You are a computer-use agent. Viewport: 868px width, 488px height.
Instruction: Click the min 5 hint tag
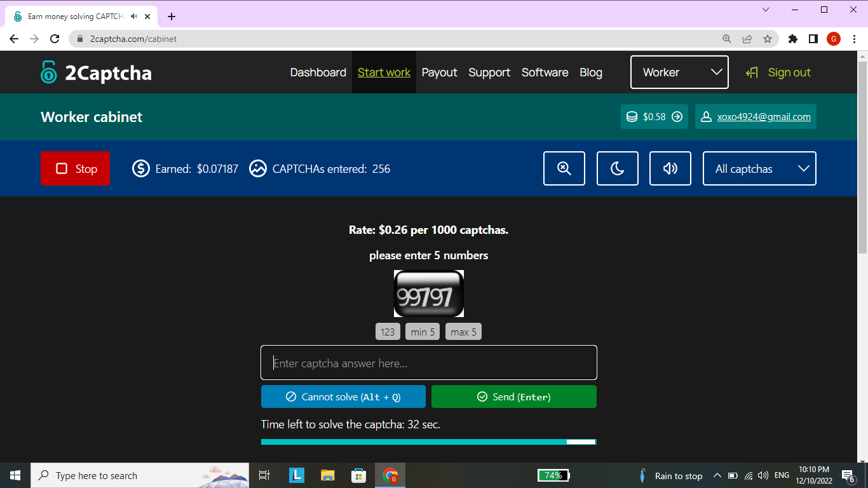tap(423, 332)
